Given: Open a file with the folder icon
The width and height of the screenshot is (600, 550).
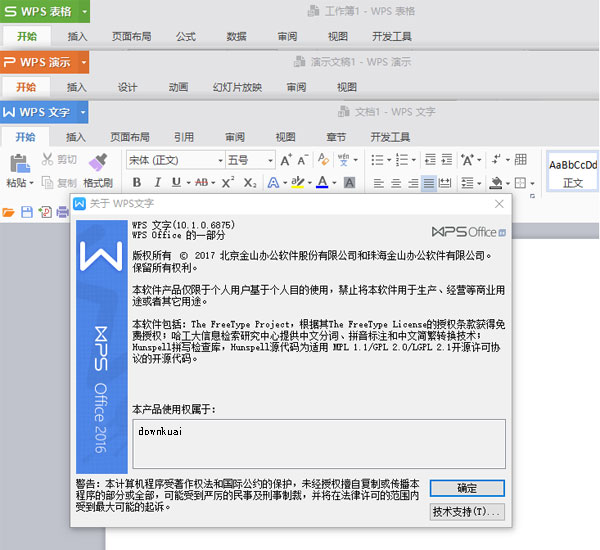Looking at the screenshot, I should 8,212.
